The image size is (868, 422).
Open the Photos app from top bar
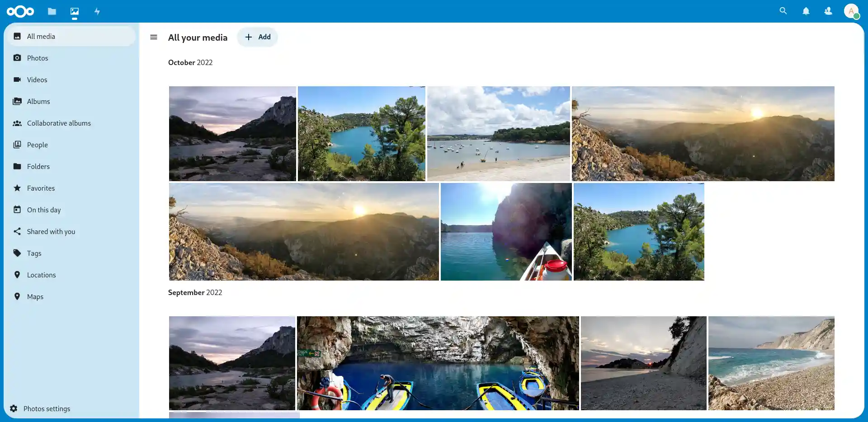click(75, 11)
